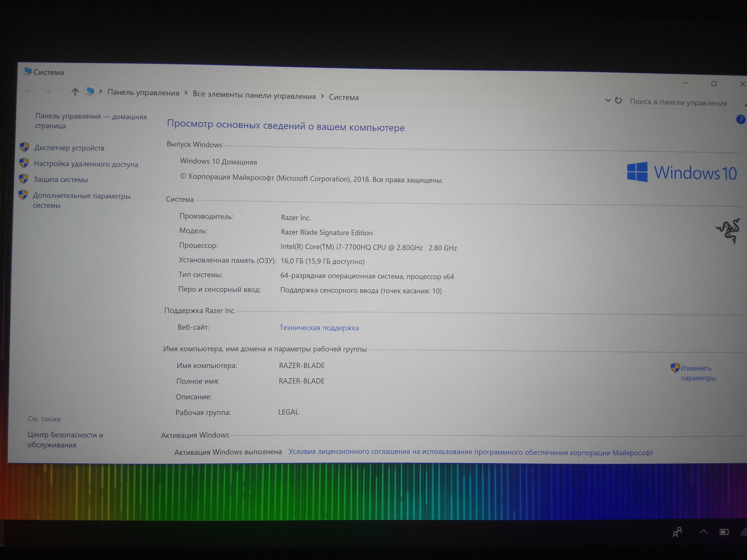This screenshot has height=560, width=747.
Task: Show hidden tray icons chevron
Action: click(x=703, y=532)
